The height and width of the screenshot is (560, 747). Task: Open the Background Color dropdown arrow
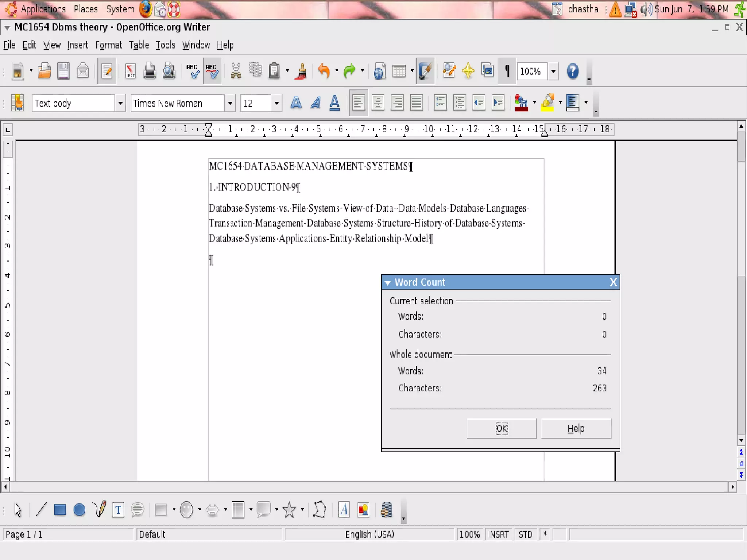tap(586, 103)
